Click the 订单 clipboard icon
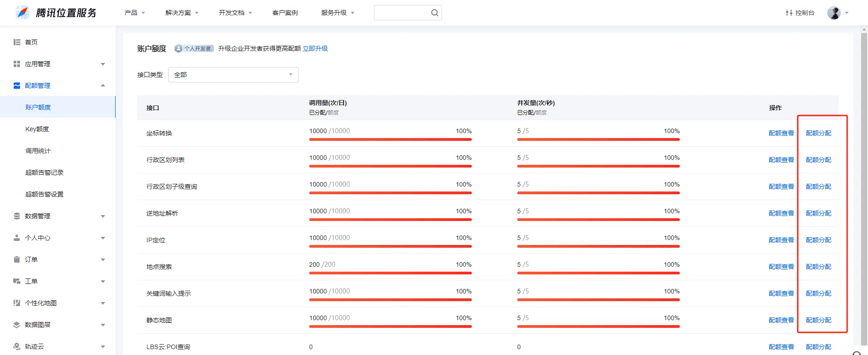This screenshot has width=868, height=355. click(17, 259)
